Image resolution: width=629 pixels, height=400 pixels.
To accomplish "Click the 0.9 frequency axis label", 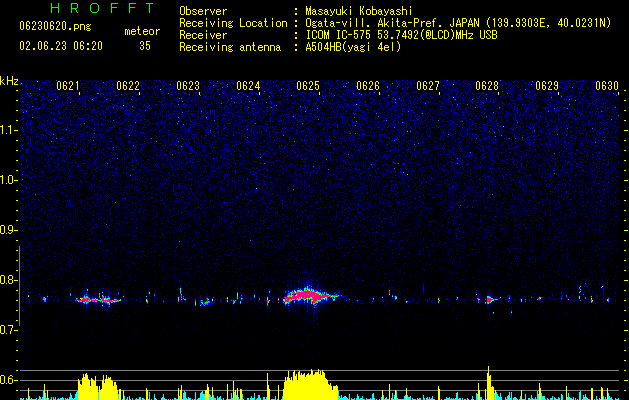I will (9, 229).
